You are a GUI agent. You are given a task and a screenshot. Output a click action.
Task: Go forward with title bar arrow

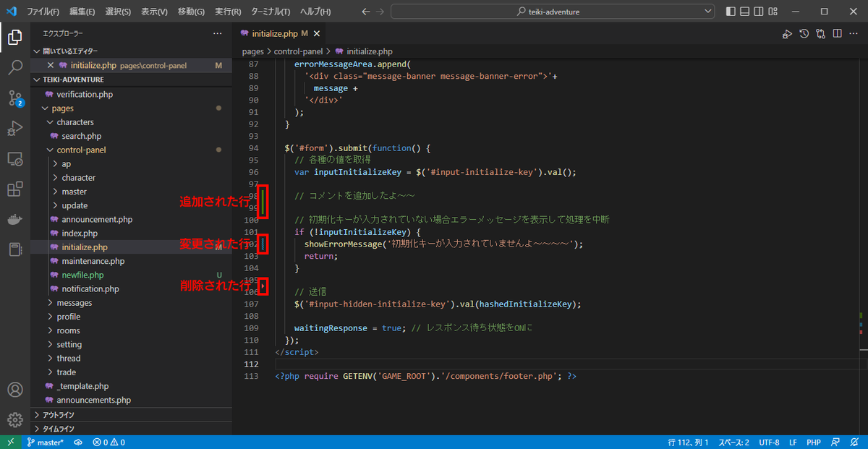pos(381,12)
